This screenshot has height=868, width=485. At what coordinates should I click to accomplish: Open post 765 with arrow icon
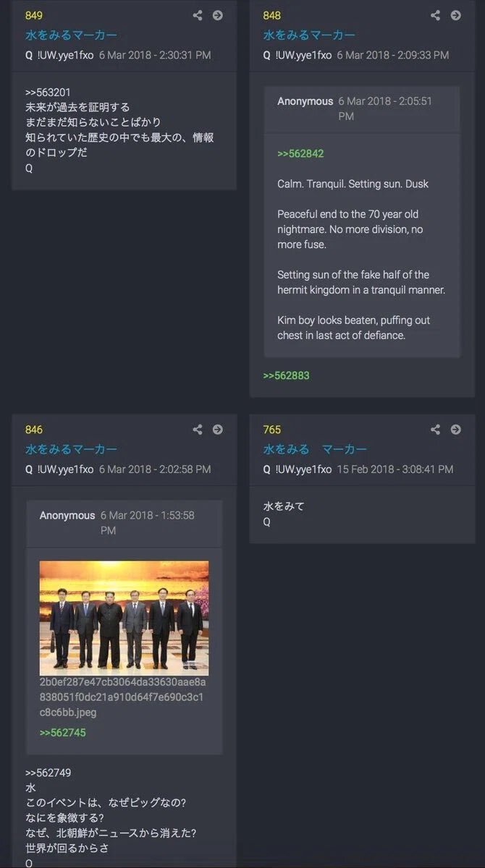[455, 430]
